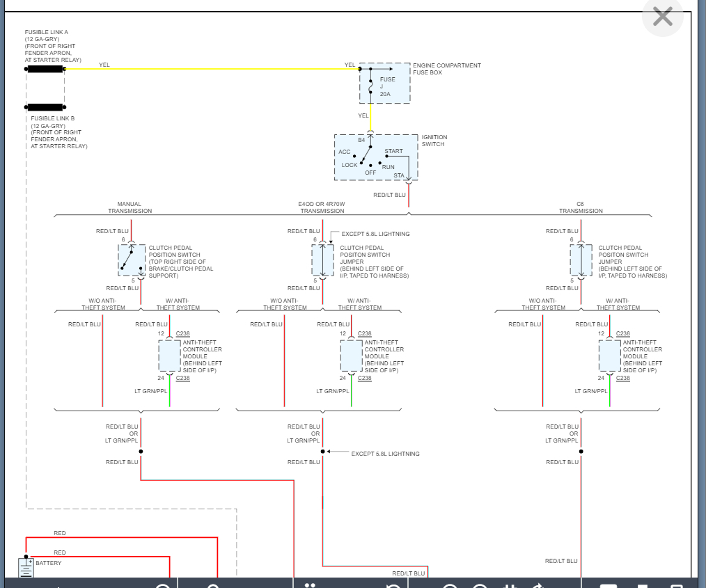
Task: Close the wiring diagram viewer
Action: coord(662,17)
